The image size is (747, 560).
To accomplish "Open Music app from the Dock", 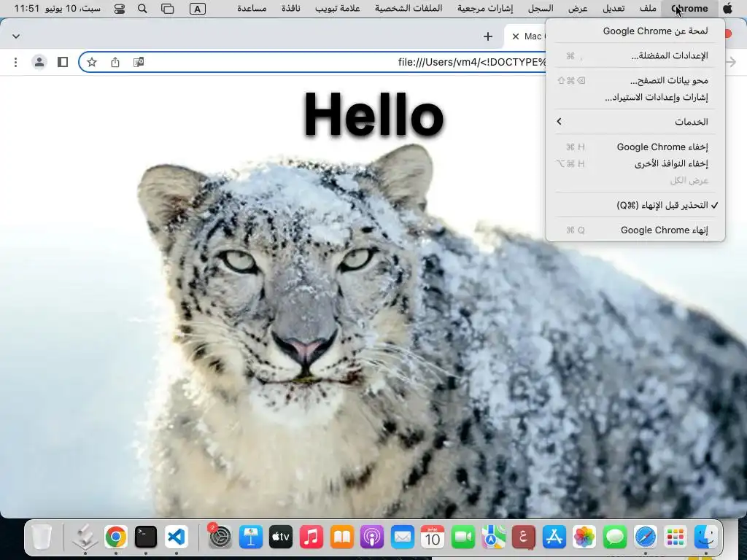I will click(x=311, y=537).
